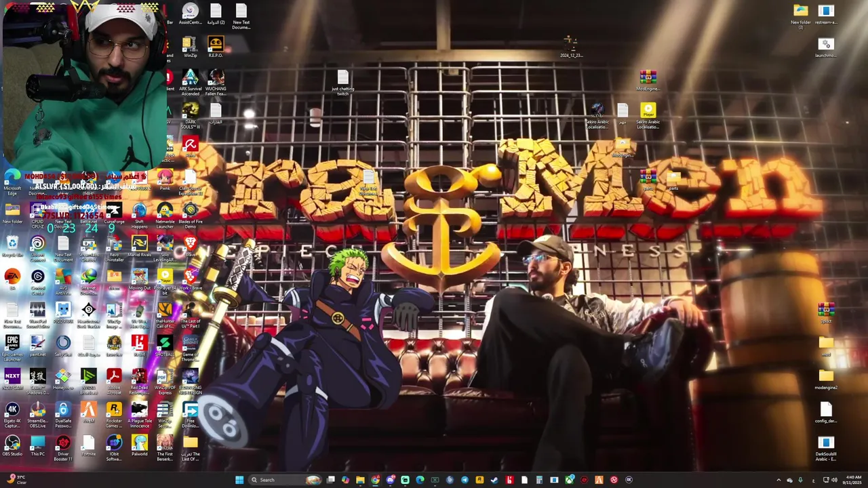Select the WavePad Sound Editor icon
Viewport: 868px width, 488px height.
37,314
